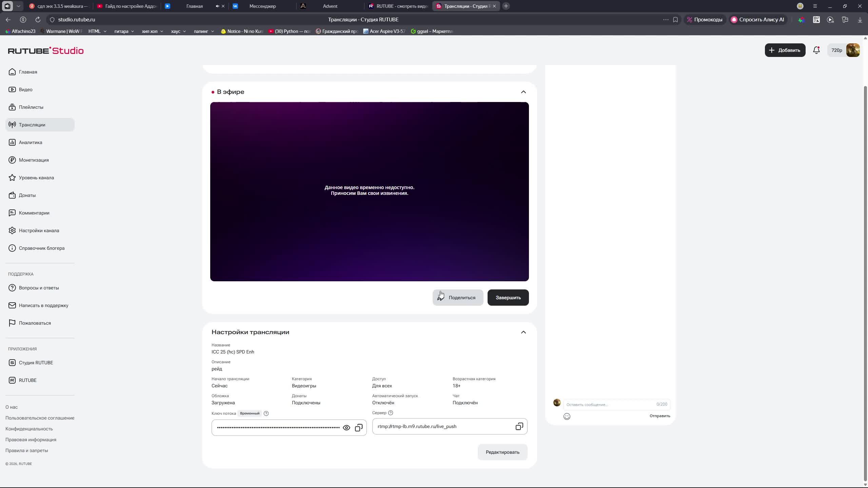The width and height of the screenshot is (868, 488).
Task: Click the Завершить button
Action: pos(508,298)
